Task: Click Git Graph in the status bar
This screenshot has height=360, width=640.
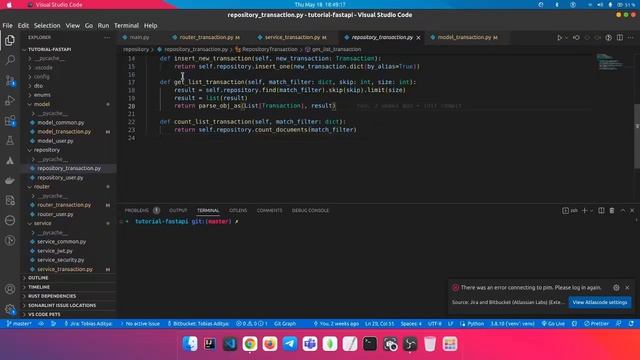Action: click(x=285, y=324)
